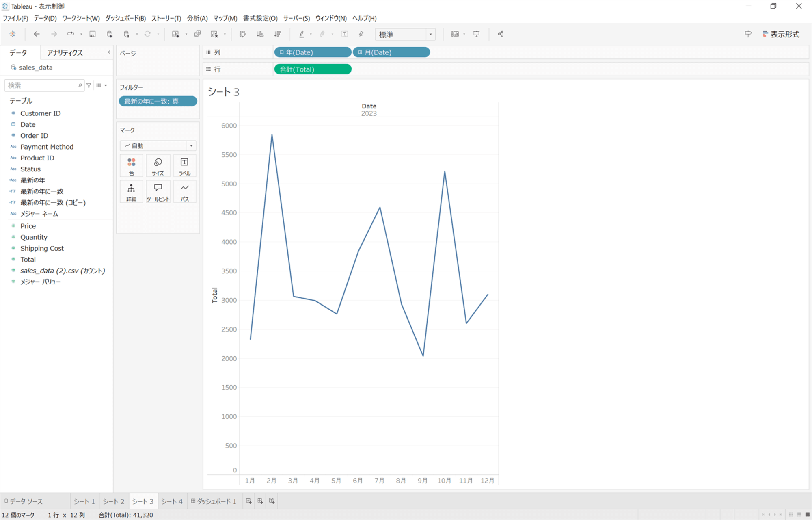Screen dimensions: 812x520
Task: Open the ファイル(F) menu
Action: (15, 18)
